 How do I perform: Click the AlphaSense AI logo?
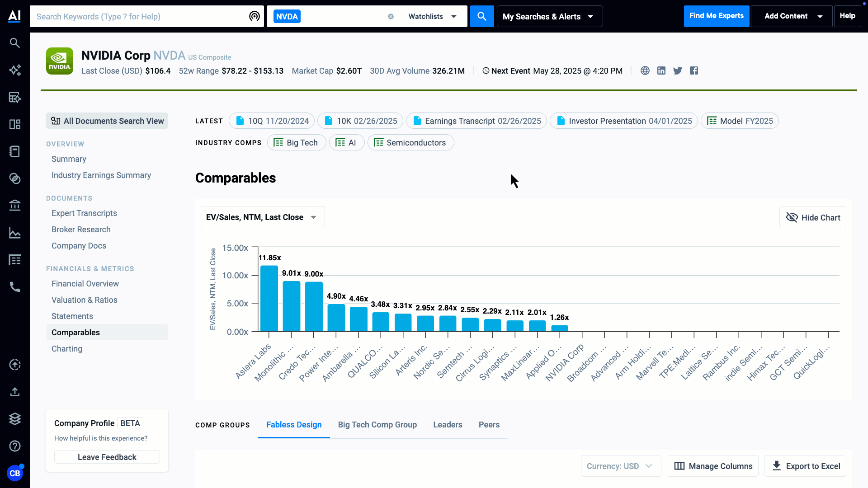(14, 16)
